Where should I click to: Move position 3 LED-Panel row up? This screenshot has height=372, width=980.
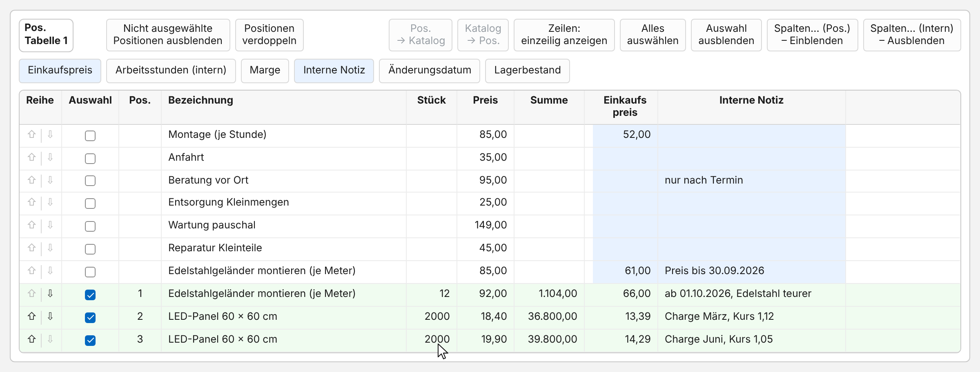[31, 339]
